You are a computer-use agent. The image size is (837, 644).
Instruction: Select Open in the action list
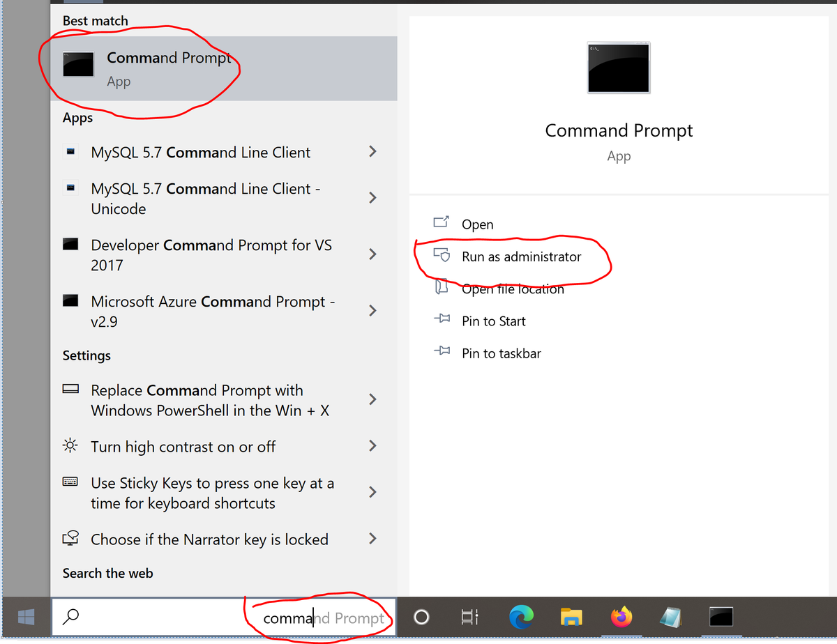pos(478,224)
